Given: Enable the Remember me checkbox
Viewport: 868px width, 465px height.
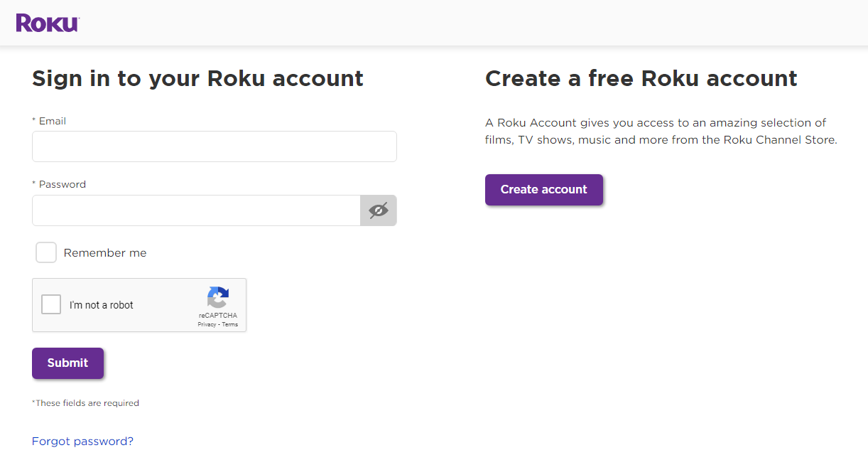Looking at the screenshot, I should tap(46, 252).
